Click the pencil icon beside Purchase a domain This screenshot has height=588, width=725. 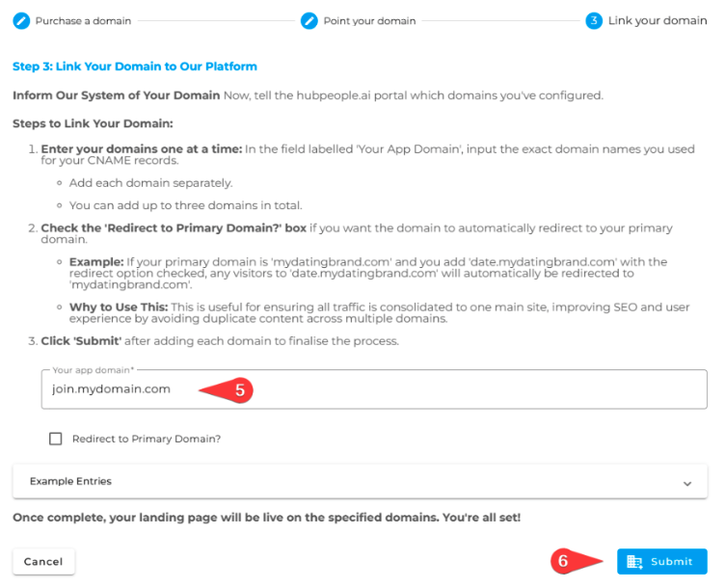[20, 20]
